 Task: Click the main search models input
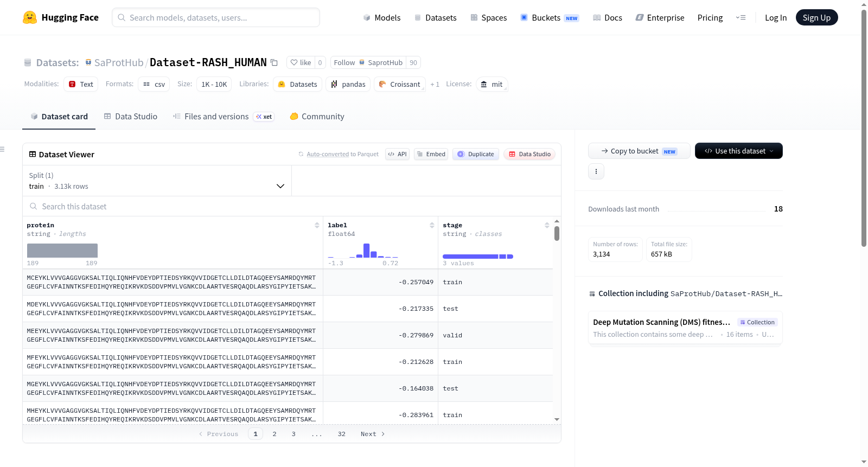pos(216,17)
